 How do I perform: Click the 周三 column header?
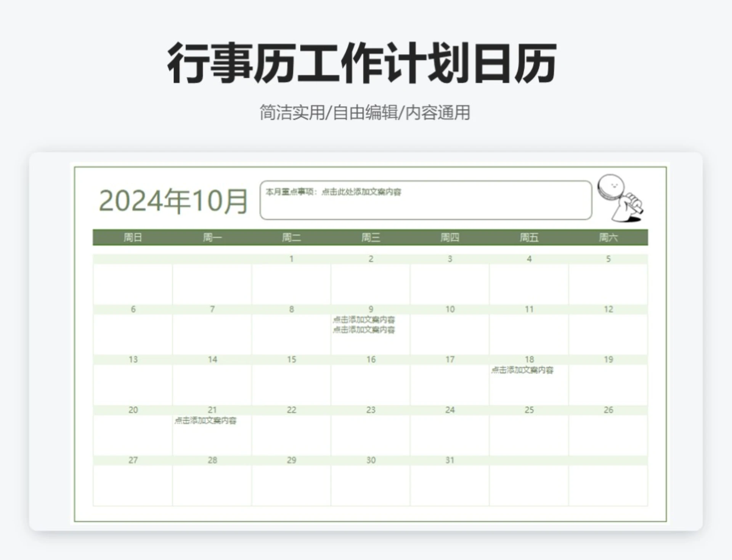click(371, 237)
